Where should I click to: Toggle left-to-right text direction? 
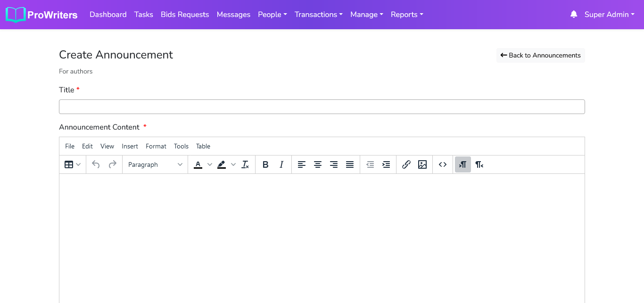463,164
